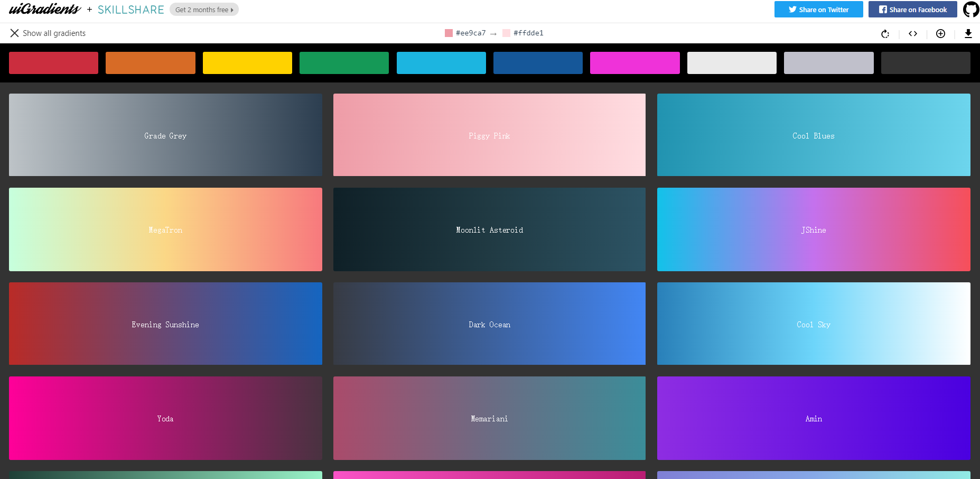Click the add gradient plus icon

point(940,34)
